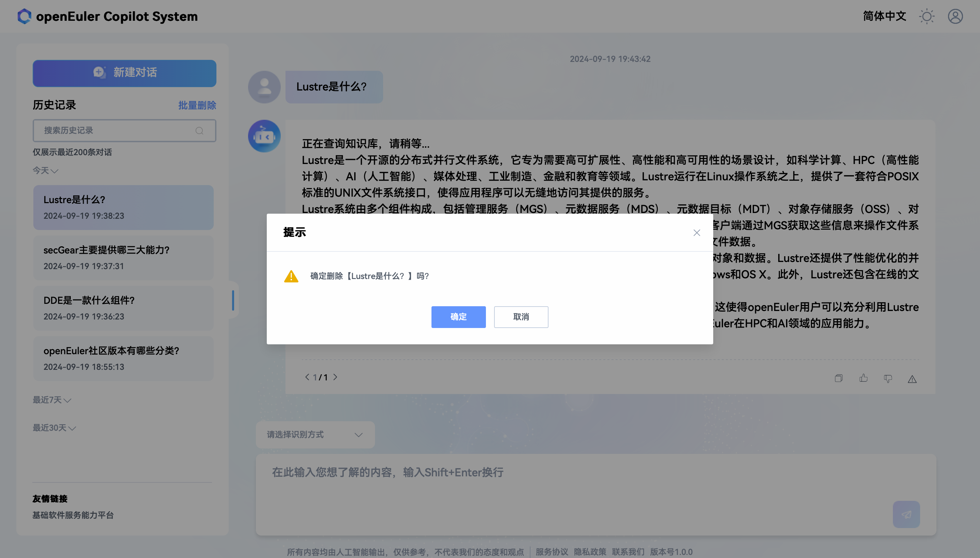Focus the 搜索历史记录 search field
This screenshot has height=558, width=980.
pos(124,130)
